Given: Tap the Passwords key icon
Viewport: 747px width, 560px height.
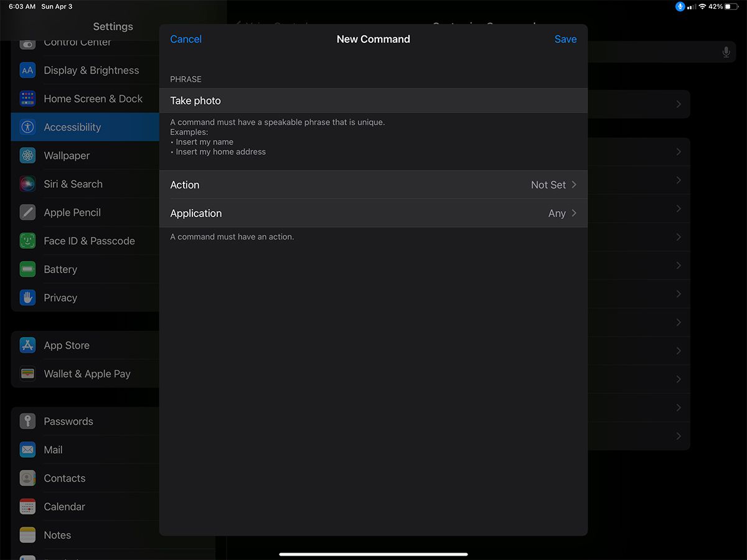Looking at the screenshot, I should click(x=27, y=421).
